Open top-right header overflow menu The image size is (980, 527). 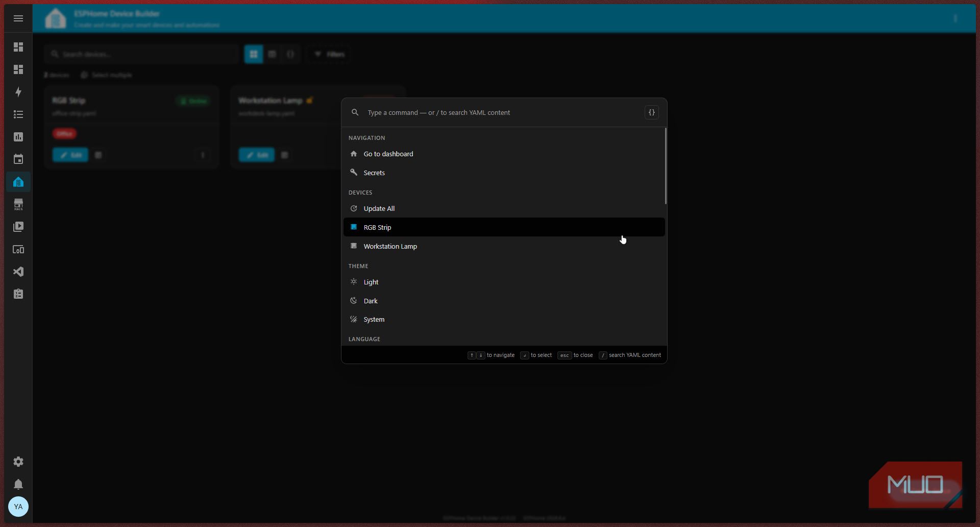(x=955, y=18)
